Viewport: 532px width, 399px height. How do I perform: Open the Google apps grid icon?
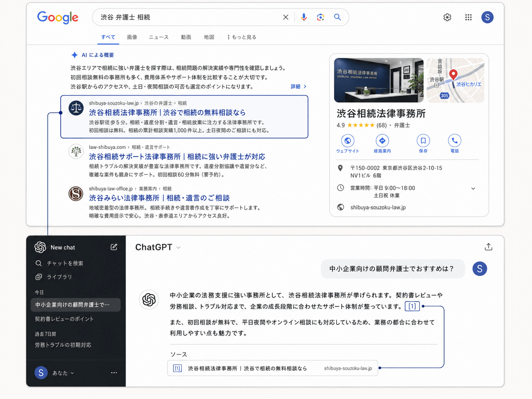[468, 17]
